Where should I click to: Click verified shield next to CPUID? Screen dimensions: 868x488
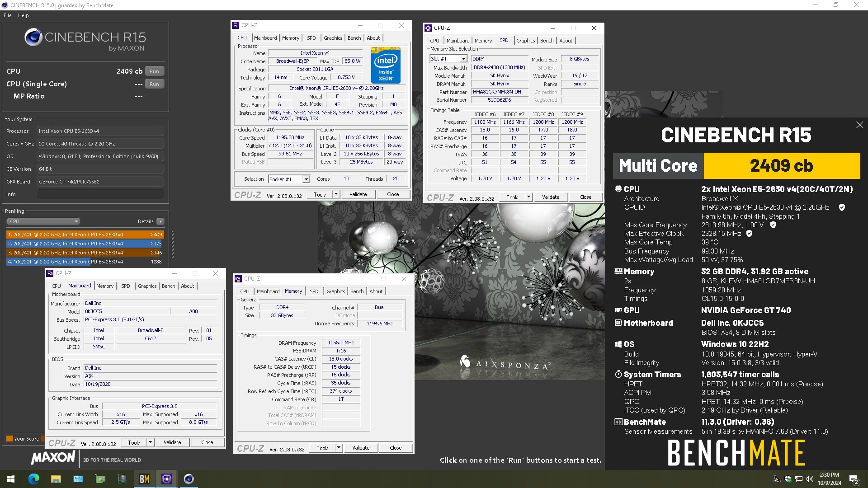tap(842, 207)
